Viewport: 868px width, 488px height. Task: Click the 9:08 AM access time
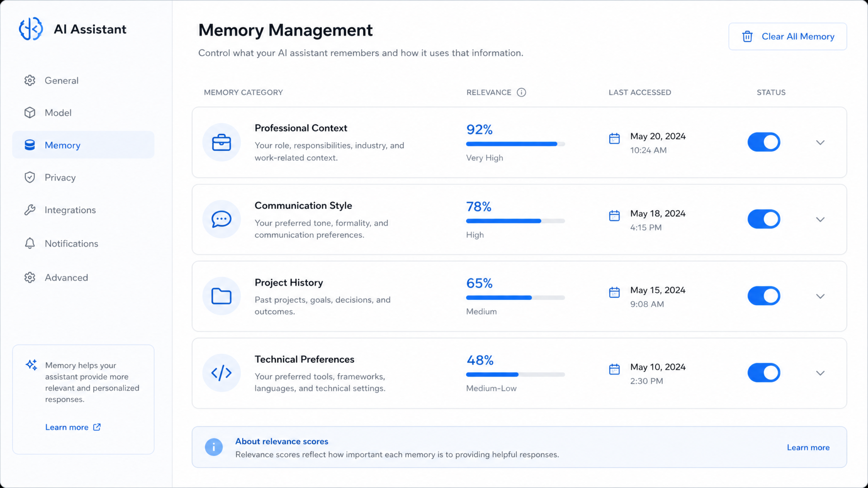coord(647,304)
